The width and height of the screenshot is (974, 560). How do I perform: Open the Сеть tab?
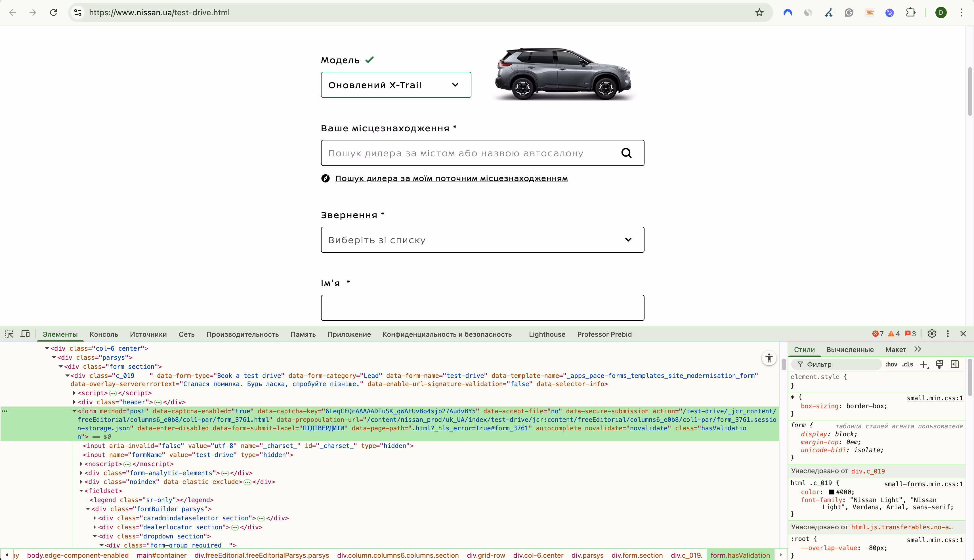pos(186,334)
